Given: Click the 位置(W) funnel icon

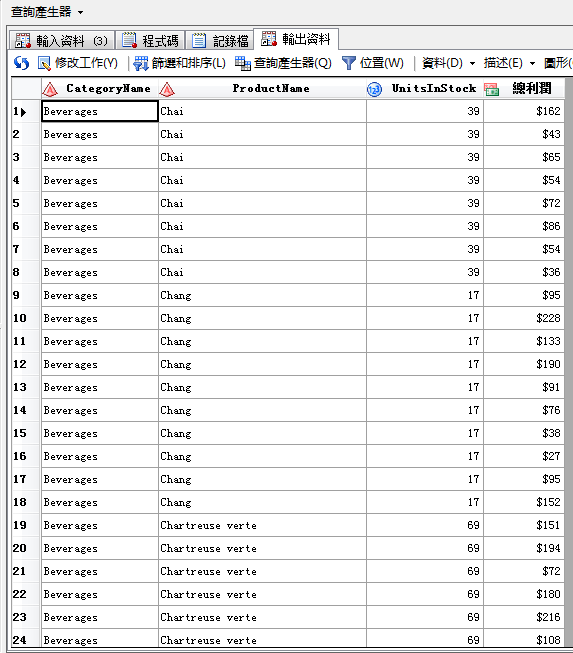Looking at the screenshot, I should (349, 63).
